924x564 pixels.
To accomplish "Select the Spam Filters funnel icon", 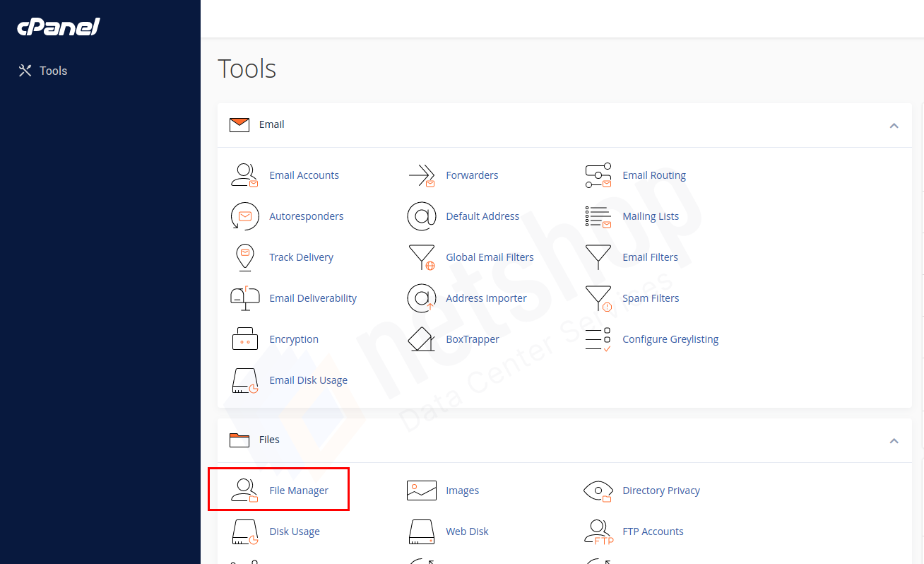I will [x=598, y=298].
